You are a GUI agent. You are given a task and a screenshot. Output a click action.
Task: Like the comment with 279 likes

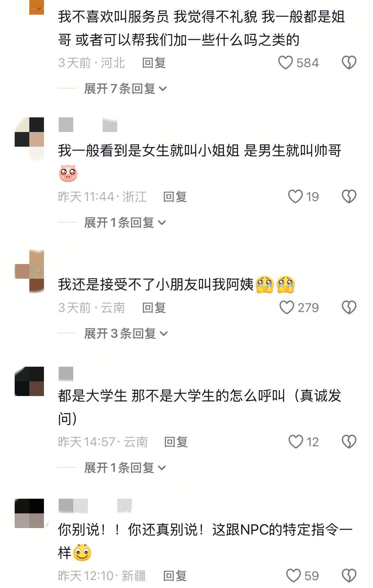pos(287,308)
